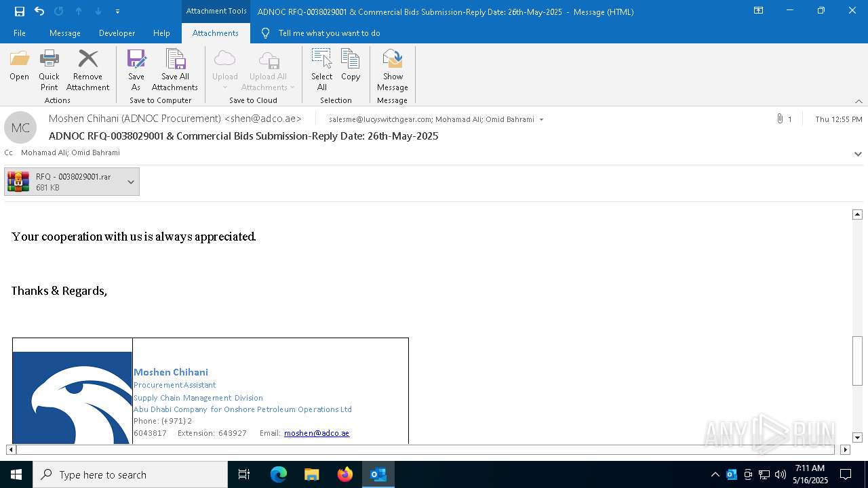Switch to the Message tab
Image resolution: width=868 pixels, height=488 pixels.
(x=65, y=33)
